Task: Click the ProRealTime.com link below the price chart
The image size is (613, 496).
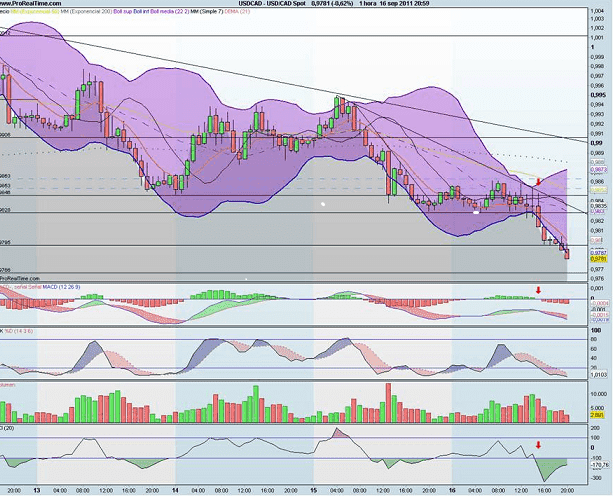Action: [20, 278]
